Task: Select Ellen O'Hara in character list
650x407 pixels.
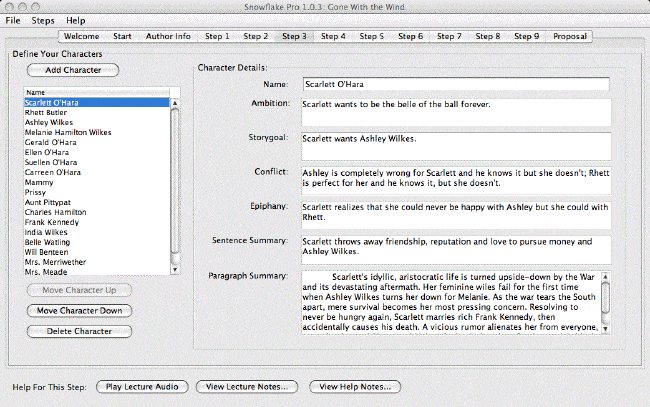Action: point(97,152)
